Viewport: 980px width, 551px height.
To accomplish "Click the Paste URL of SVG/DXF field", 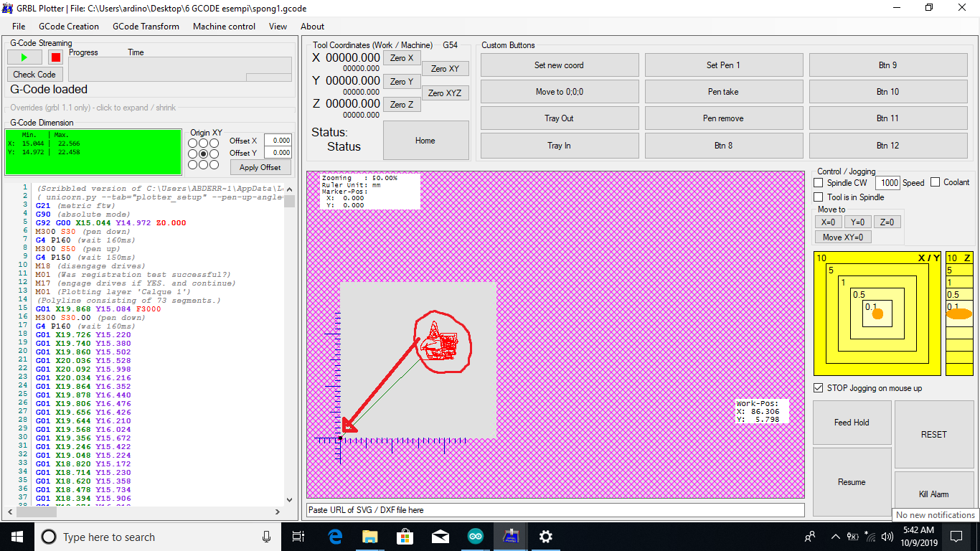I will click(x=555, y=510).
